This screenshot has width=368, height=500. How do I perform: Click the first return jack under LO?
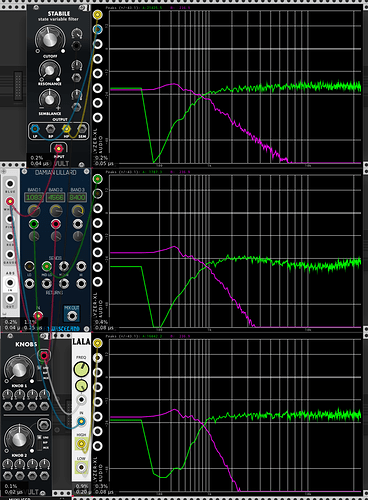[29, 283]
